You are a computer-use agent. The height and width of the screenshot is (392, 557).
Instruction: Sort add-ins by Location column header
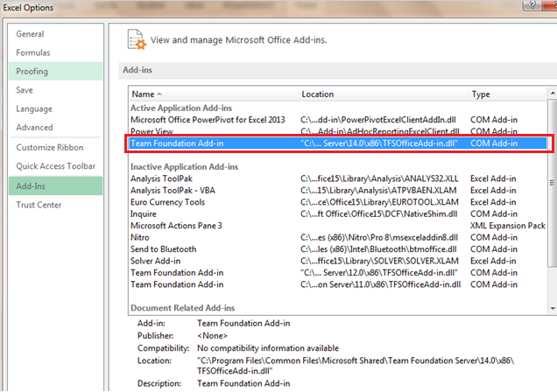(x=384, y=94)
